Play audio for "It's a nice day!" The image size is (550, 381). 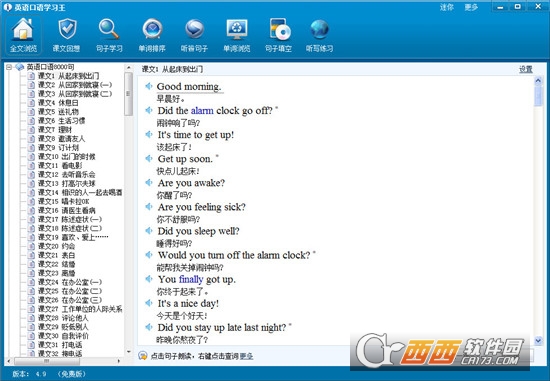tap(149, 303)
